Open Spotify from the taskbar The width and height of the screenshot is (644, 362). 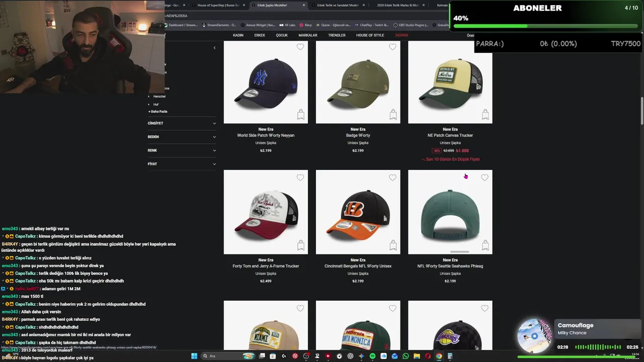point(372,356)
